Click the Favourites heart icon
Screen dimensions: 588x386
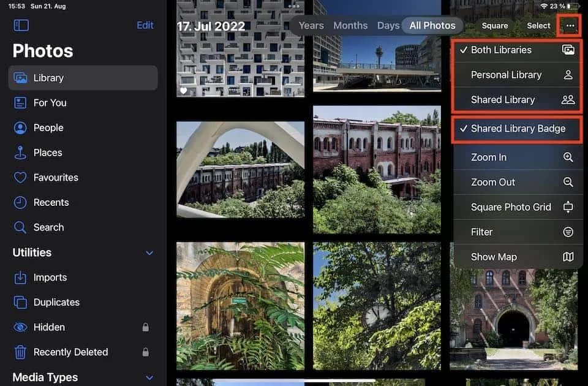(x=21, y=177)
